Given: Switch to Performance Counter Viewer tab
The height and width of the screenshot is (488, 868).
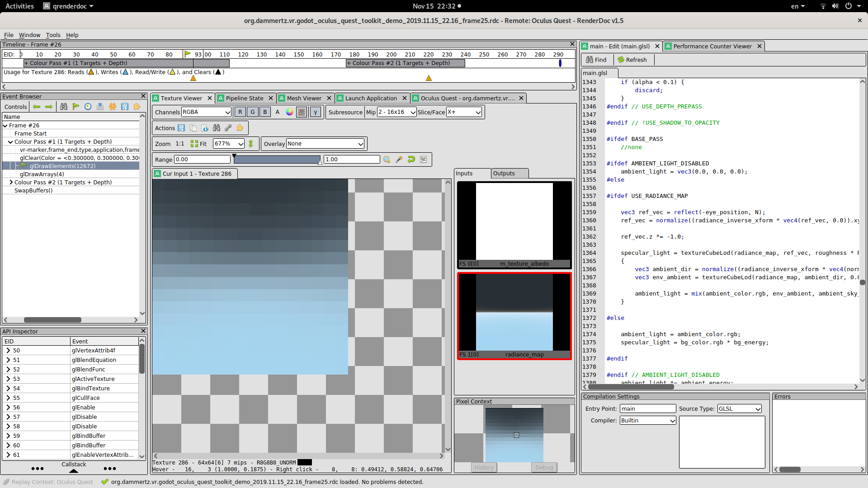Looking at the screenshot, I should (x=712, y=46).
